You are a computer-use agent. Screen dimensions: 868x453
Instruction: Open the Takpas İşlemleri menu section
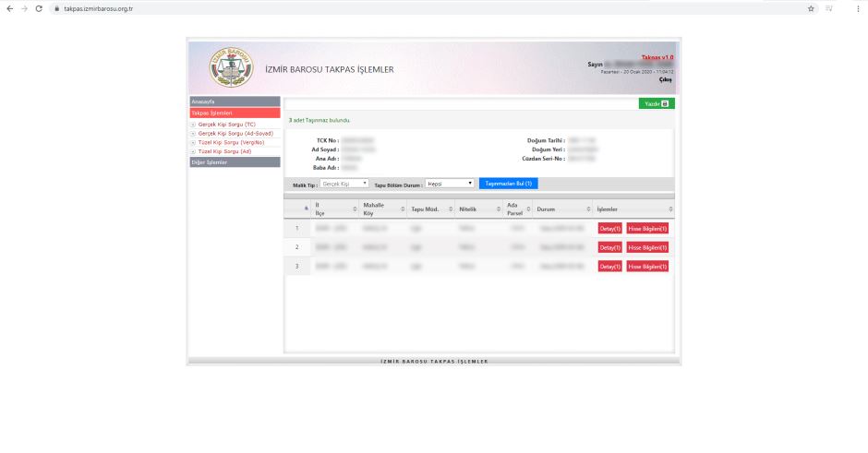pyautogui.click(x=235, y=113)
